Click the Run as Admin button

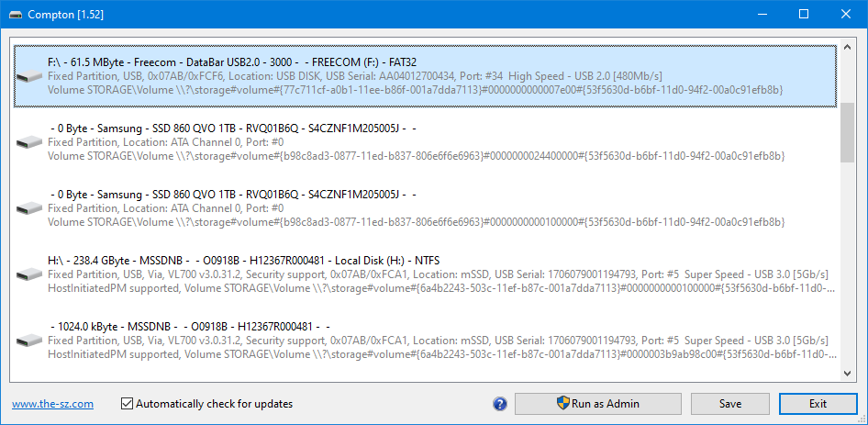tap(598, 403)
